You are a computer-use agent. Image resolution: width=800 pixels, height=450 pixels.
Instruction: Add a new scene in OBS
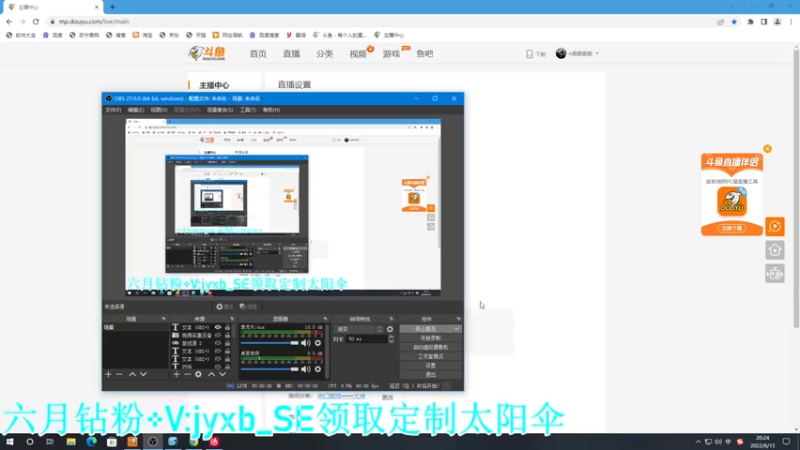tap(108, 374)
